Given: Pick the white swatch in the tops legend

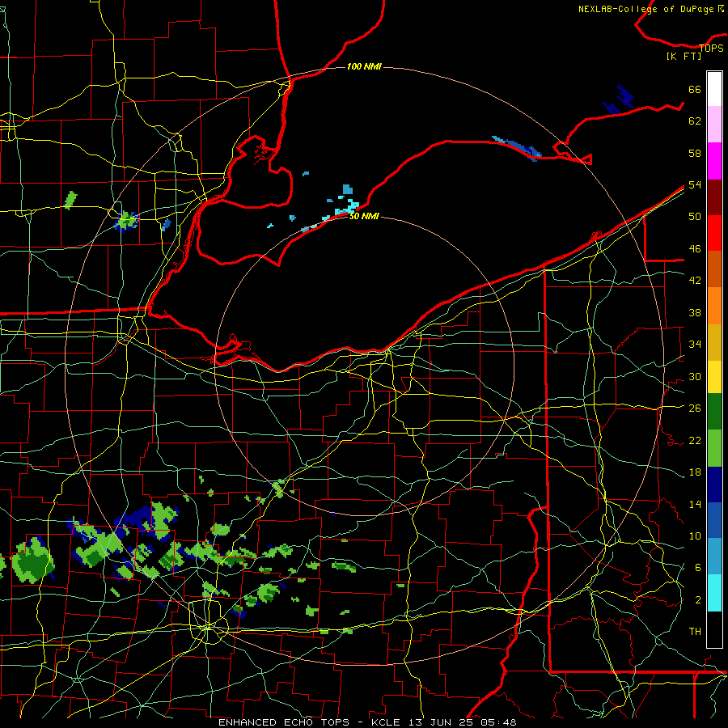Looking at the screenshot, I should [x=714, y=89].
